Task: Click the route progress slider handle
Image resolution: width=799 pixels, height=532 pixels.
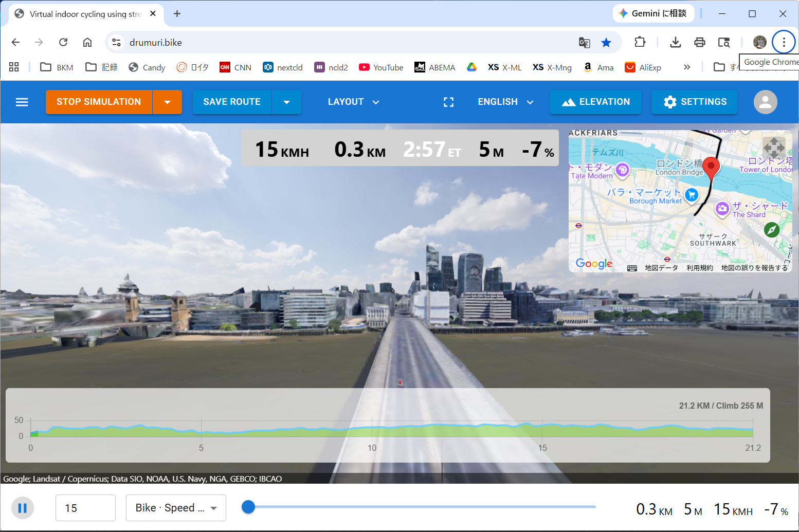Action: point(248,507)
